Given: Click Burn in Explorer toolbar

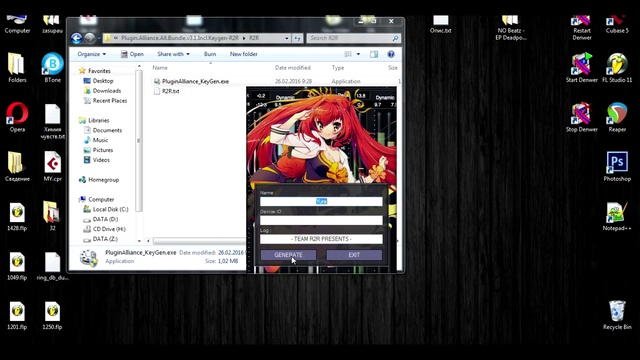Looking at the screenshot, I should 210,54.
